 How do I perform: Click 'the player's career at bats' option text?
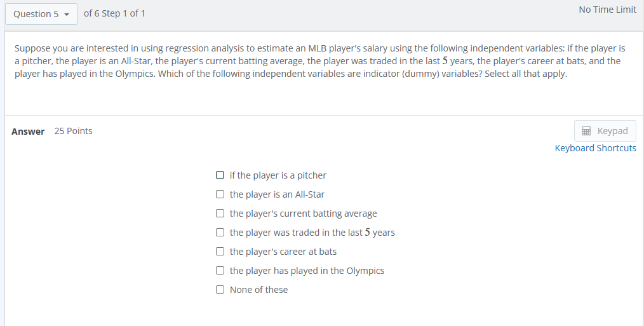click(x=283, y=252)
